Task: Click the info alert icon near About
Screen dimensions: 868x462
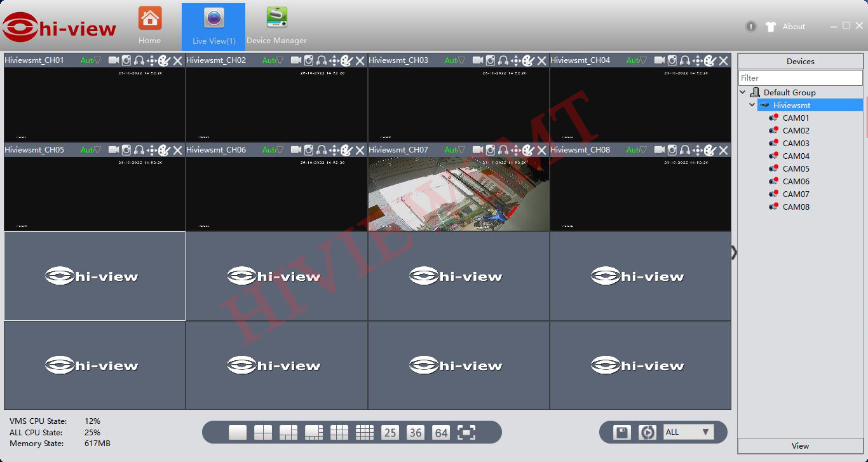Action: pyautogui.click(x=751, y=27)
